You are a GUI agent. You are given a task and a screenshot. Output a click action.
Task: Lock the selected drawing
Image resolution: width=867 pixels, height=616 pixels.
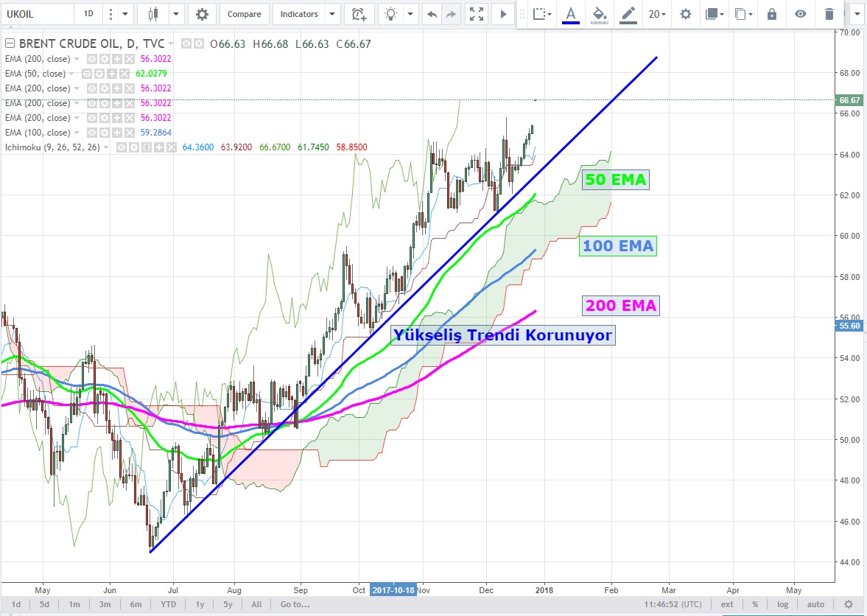772,14
